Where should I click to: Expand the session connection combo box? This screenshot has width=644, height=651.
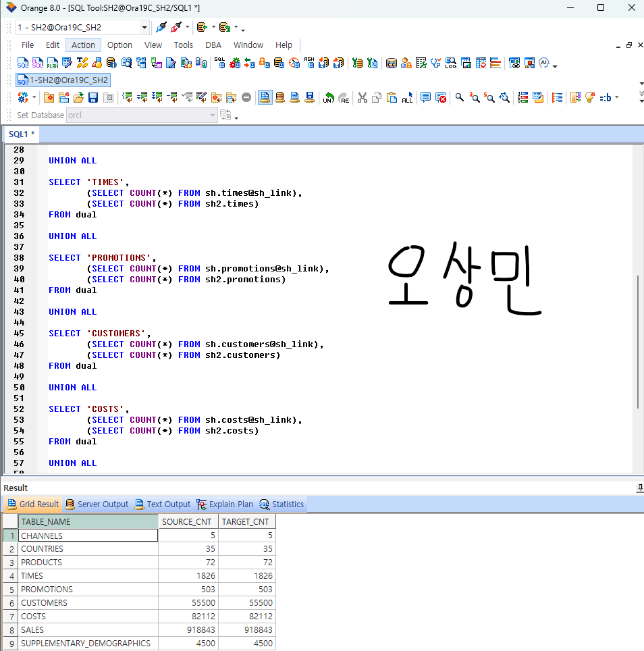click(144, 28)
